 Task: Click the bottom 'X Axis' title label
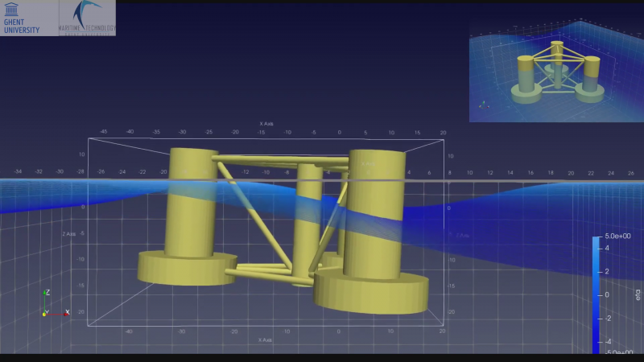[x=265, y=339]
